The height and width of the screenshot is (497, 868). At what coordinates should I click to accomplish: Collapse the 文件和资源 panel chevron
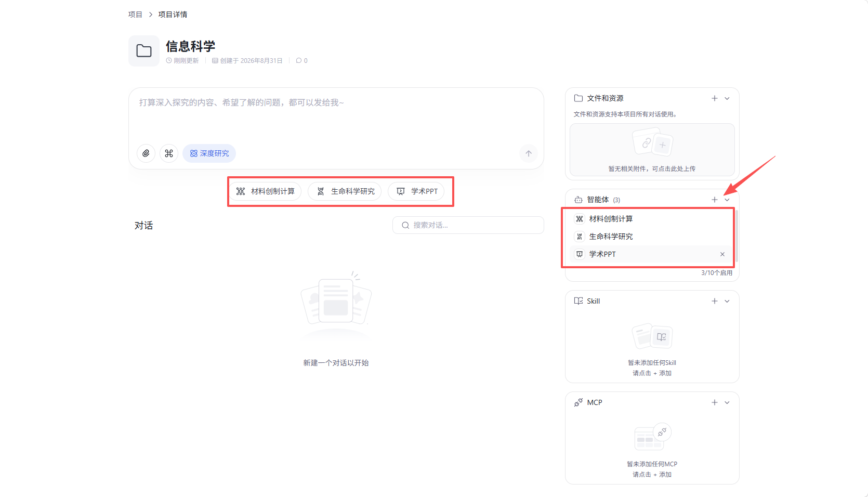tap(727, 98)
